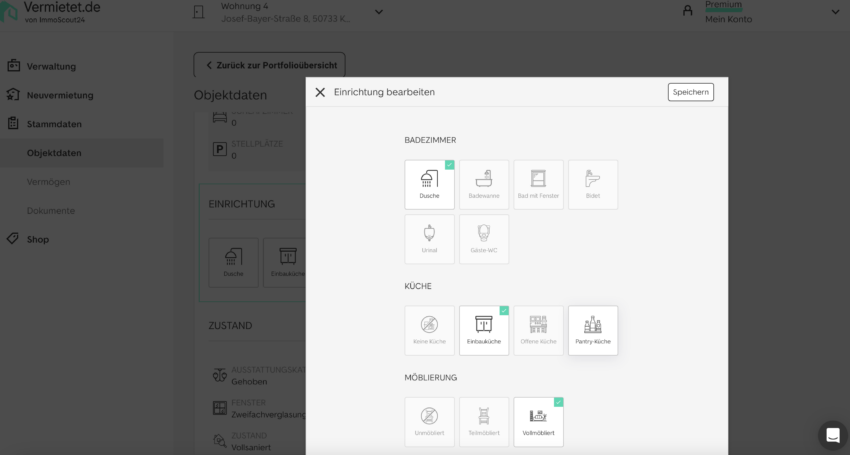Click the Zustand renovation icon

220,441
